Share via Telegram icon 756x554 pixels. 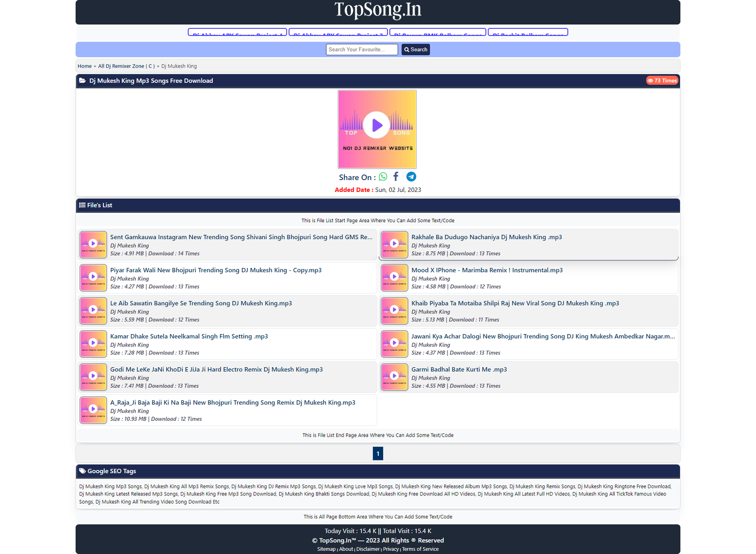(x=411, y=177)
